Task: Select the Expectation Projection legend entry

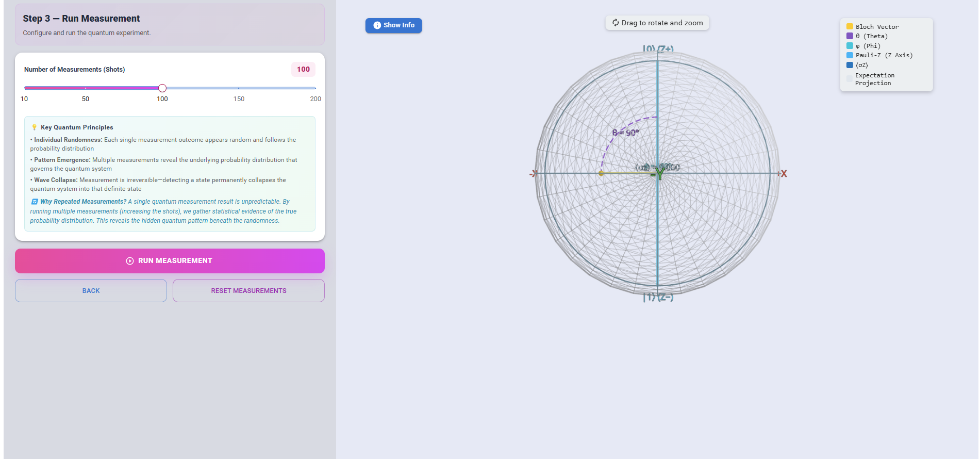Action: (x=874, y=79)
